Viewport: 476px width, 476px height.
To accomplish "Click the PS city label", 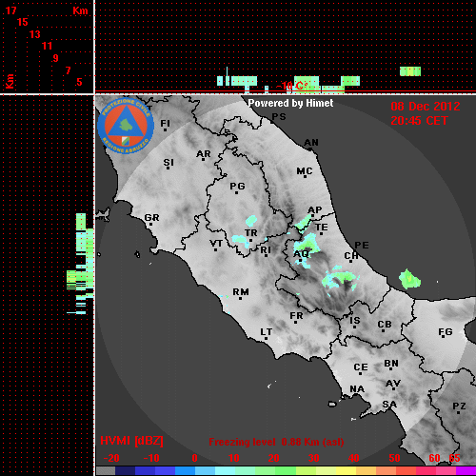I will click(x=279, y=116).
